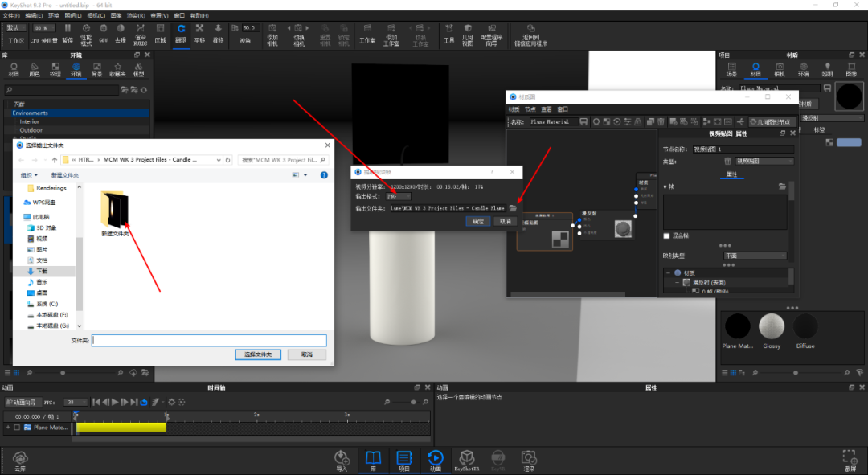Toggle the 库 library panel button
The height and width of the screenshot is (475, 868).
click(x=373, y=461)
